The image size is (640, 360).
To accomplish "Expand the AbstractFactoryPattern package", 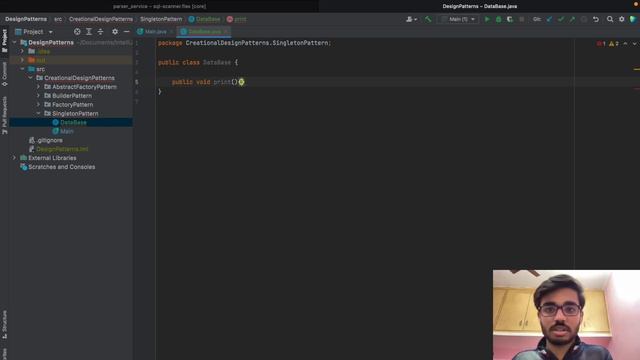I will coord(38,87).
